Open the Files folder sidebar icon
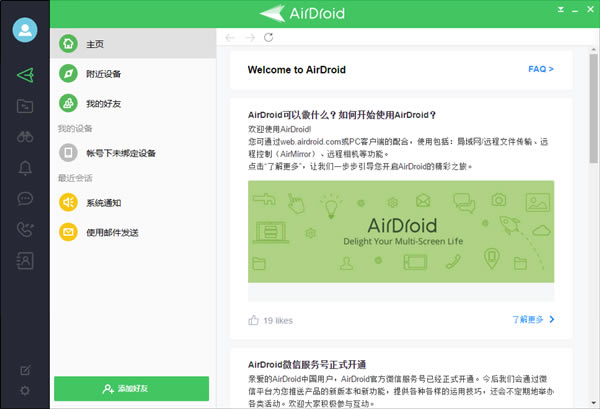Screen dimensions: 600x409 click(25, 106)
